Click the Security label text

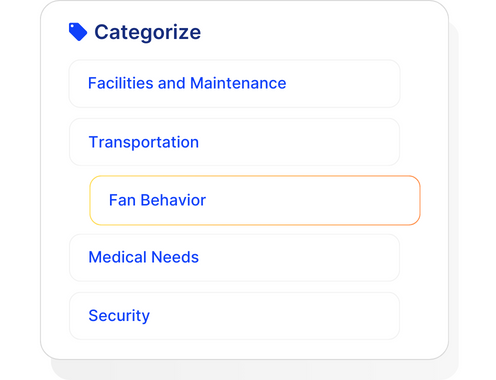(x=119, y=316)
